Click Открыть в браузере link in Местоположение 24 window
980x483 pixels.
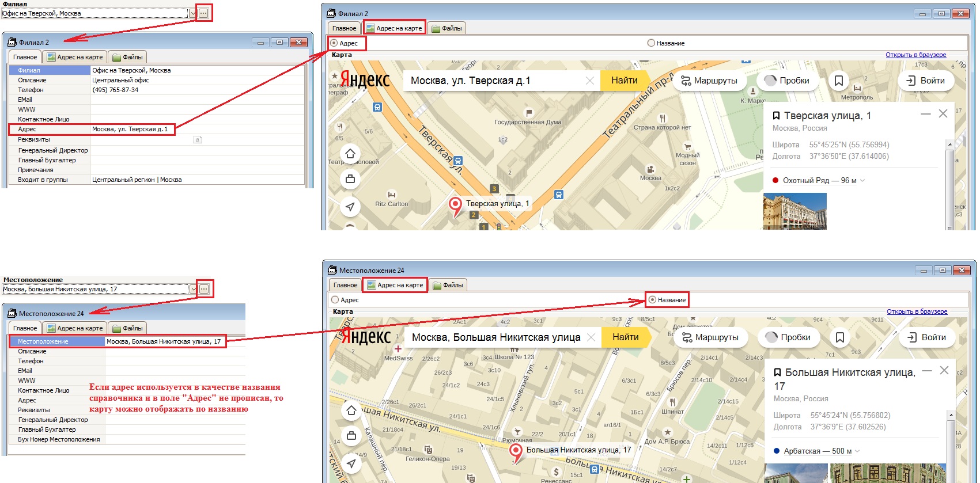click(x=917, y=311)
